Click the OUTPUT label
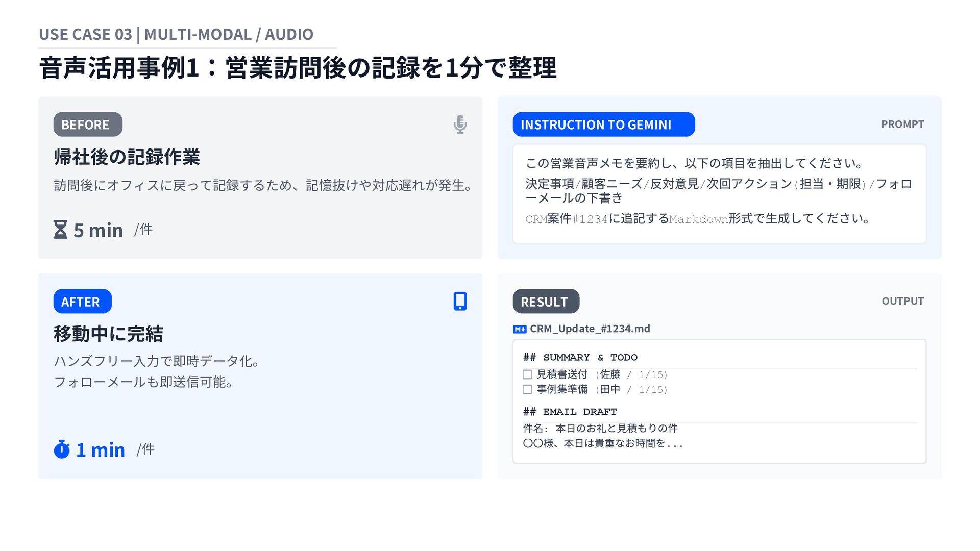The height and width of the screenshot is (551, 980). pos(902,301)
